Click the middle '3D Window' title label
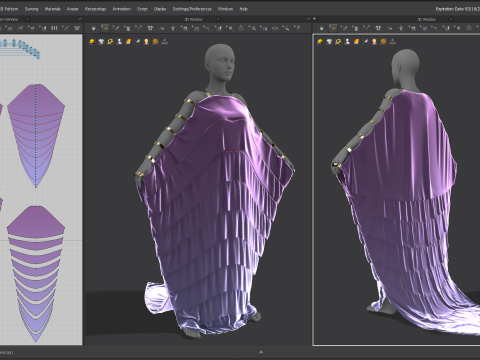The width and height of the screenshot is (480, 360). click(x=193, y=19)
